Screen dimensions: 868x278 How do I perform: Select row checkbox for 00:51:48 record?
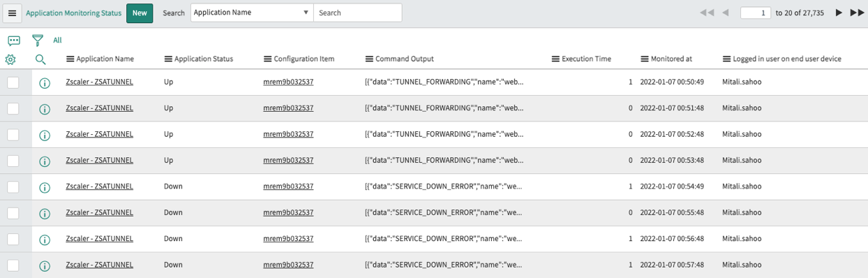coord(13,108)
